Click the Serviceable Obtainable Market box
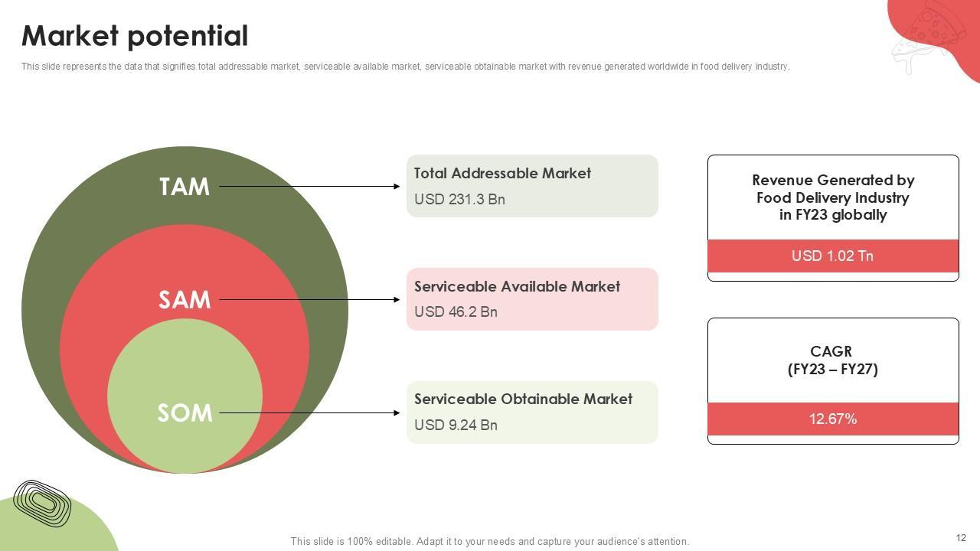This screenshot has width=980, height=551. 532,412
